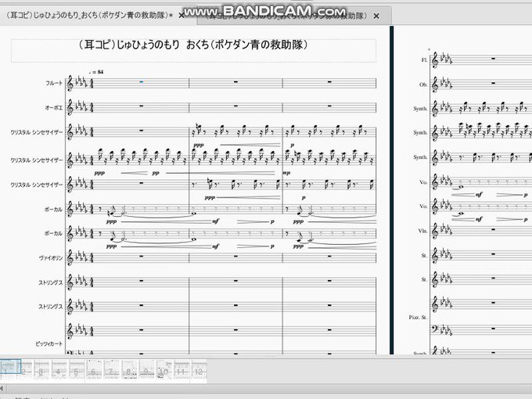Close the second, inactive score tab
This screenshot has height=399, width=532.
tap(376, 16)
